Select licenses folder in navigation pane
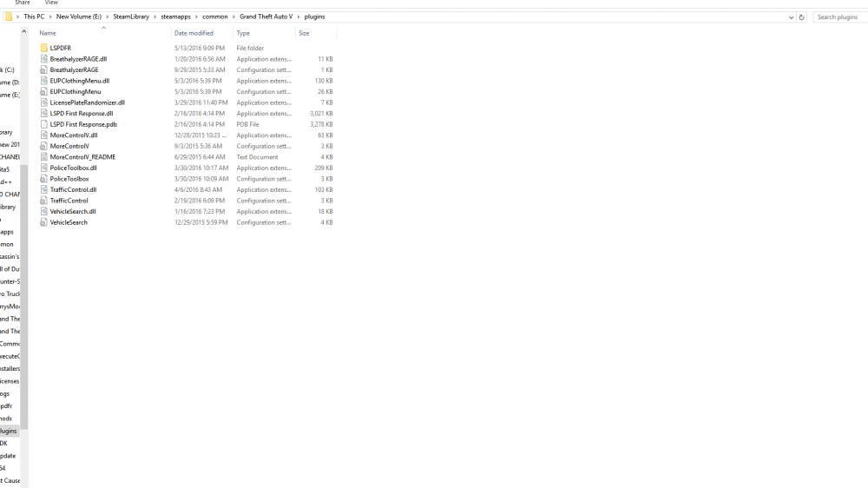This screenshot has height=488, width=868. tap(10, 381)
